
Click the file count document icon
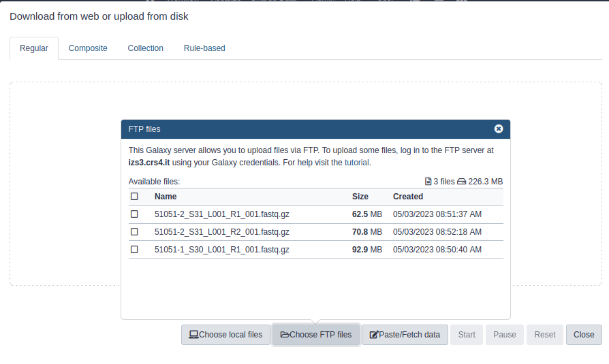(x=428, y=182)
